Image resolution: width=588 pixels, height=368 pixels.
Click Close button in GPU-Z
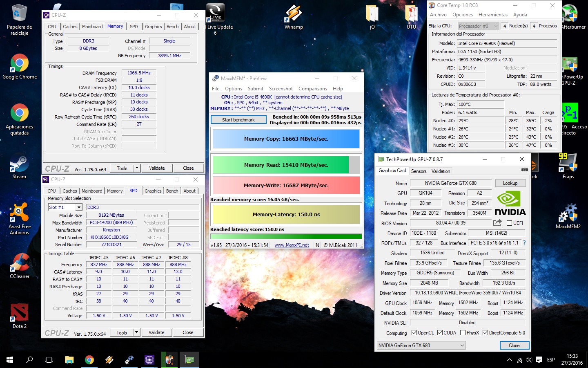[x=514, y=346]
